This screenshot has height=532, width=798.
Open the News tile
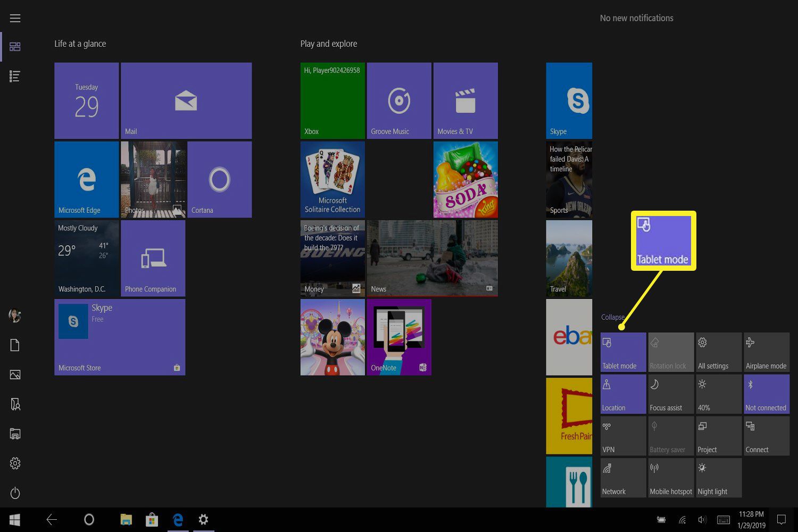point(433,258)
